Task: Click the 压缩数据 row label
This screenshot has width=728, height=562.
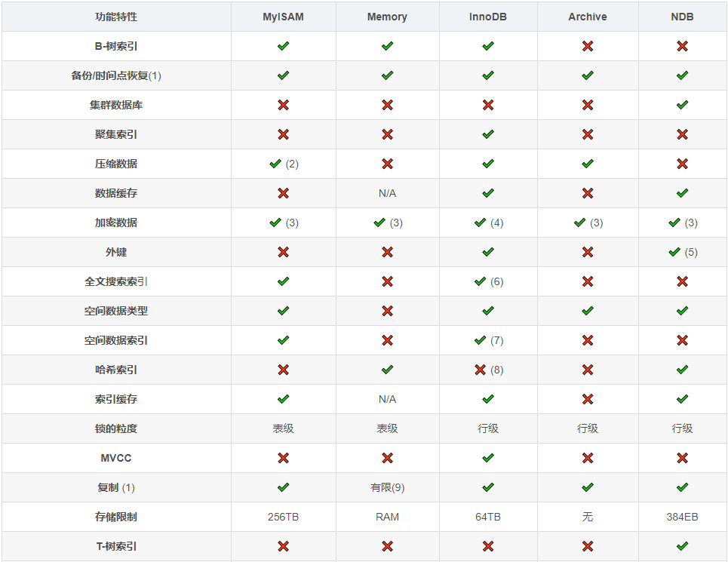Action: point(116,164)
